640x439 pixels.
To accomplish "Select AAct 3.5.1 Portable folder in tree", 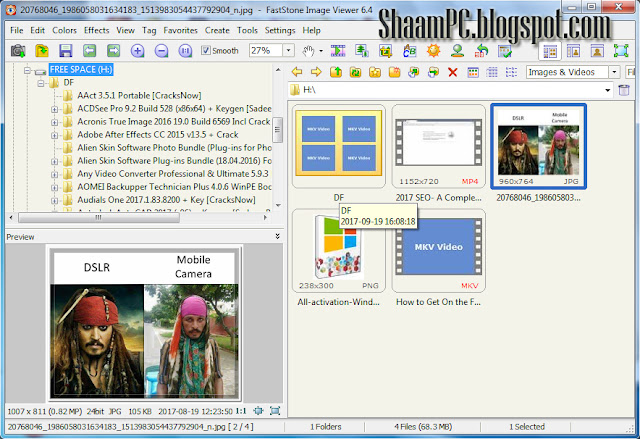I will click(139, 95).
